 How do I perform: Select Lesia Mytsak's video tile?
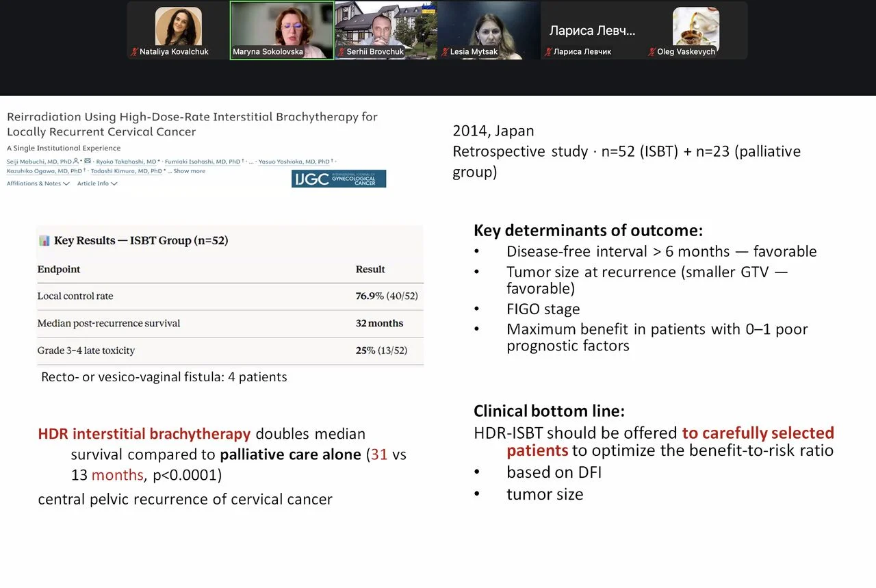[489, 30]
